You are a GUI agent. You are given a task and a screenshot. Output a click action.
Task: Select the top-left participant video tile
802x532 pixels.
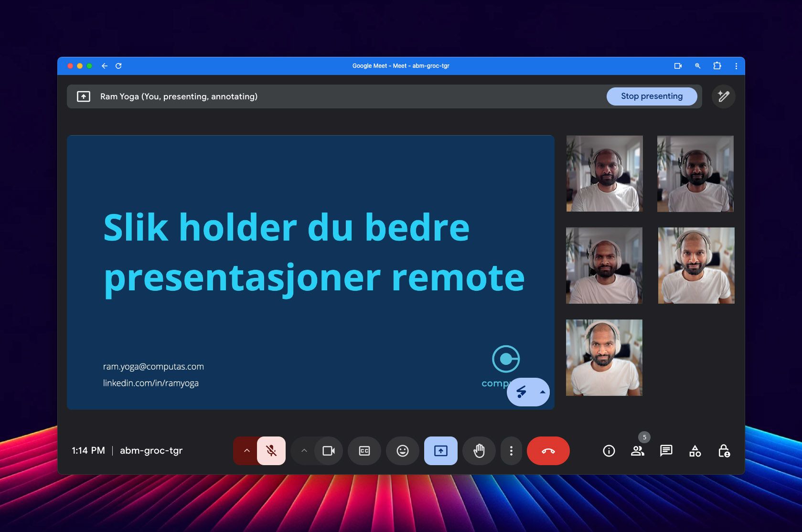605,174
